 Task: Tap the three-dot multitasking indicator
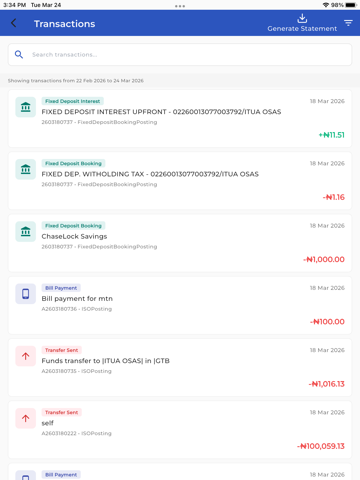180,6
